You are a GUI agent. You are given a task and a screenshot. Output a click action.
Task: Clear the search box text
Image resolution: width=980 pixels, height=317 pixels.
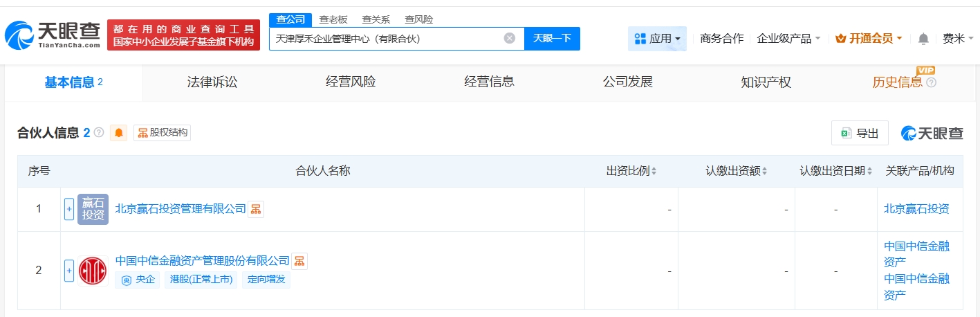click(x=510, y=39)
